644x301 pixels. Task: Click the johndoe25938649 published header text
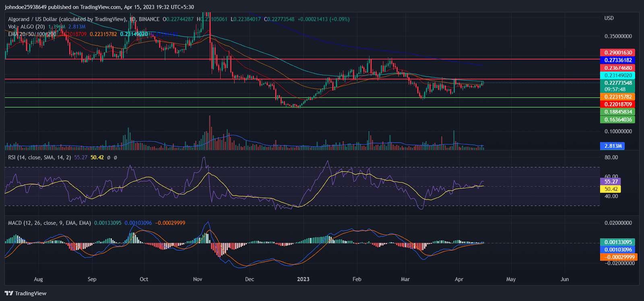click(x=99, y=7)
